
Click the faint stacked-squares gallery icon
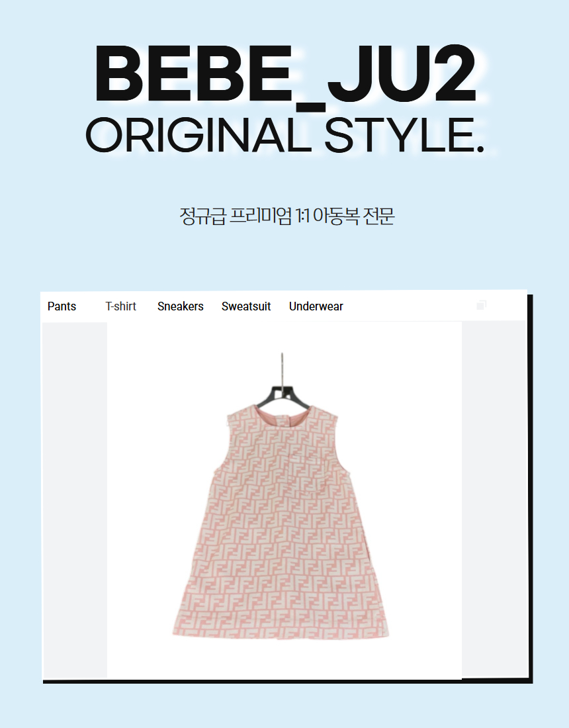coord(481,304)
